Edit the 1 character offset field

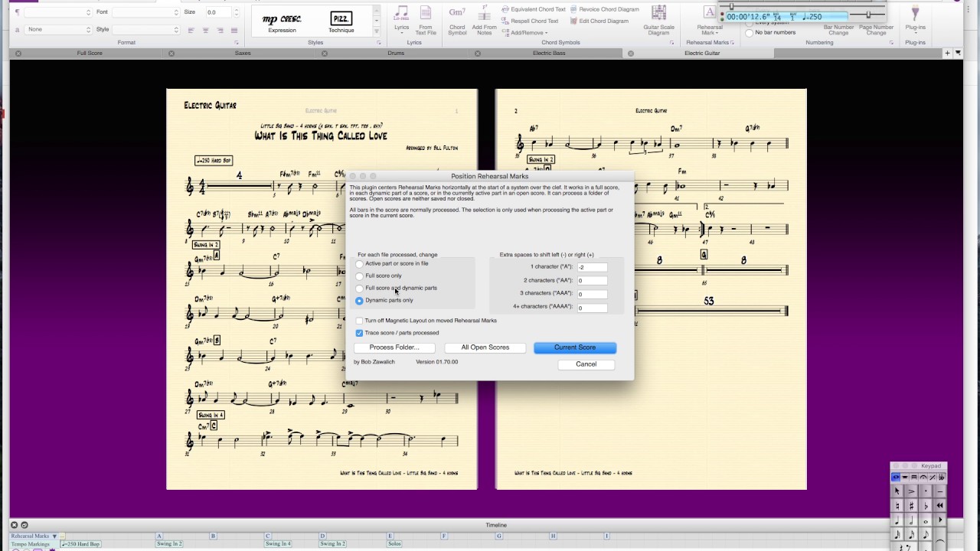592,267
